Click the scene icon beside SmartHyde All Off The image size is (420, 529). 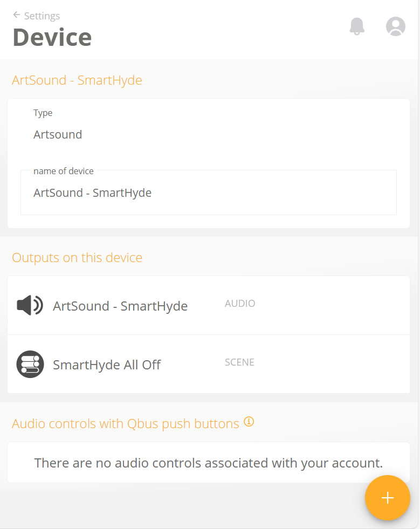click(30, 364)
